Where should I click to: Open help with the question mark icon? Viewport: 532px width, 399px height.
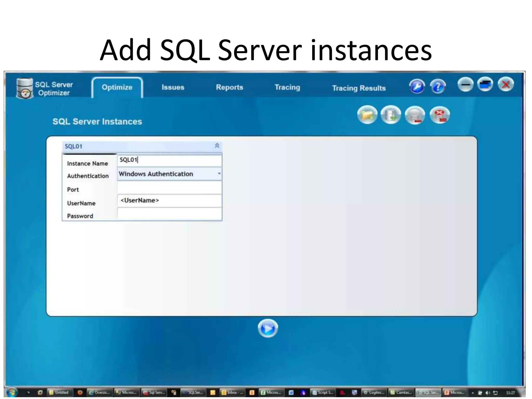[438, 86]
